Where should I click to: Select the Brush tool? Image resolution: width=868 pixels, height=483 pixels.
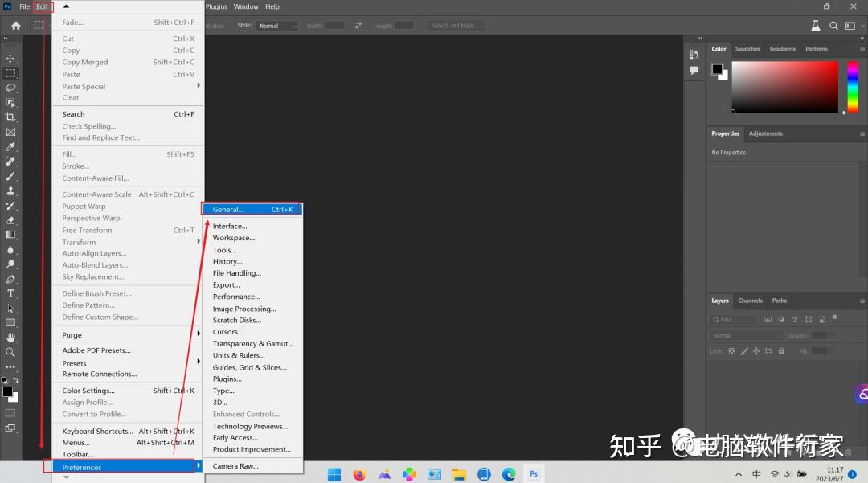coord(10,176)
